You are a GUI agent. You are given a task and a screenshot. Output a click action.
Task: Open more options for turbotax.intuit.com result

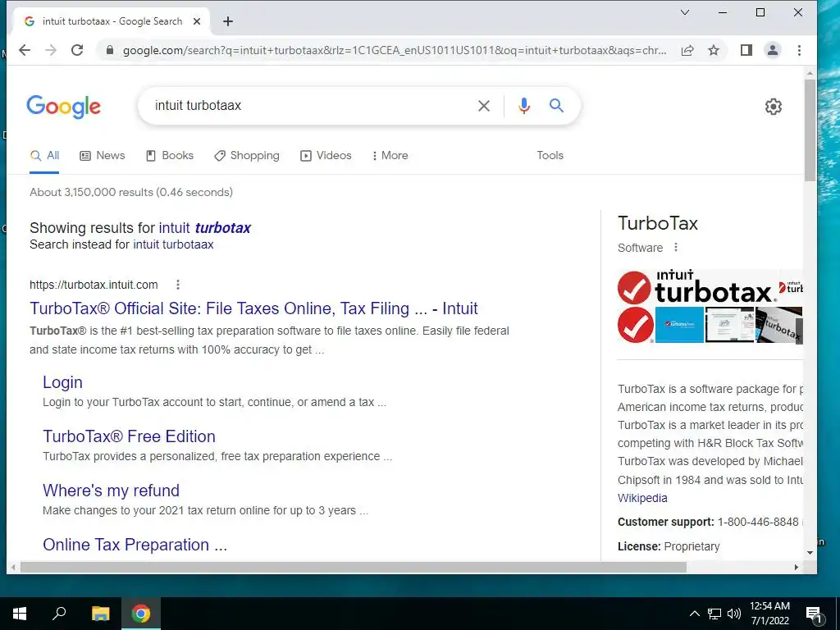click(178, 285)
